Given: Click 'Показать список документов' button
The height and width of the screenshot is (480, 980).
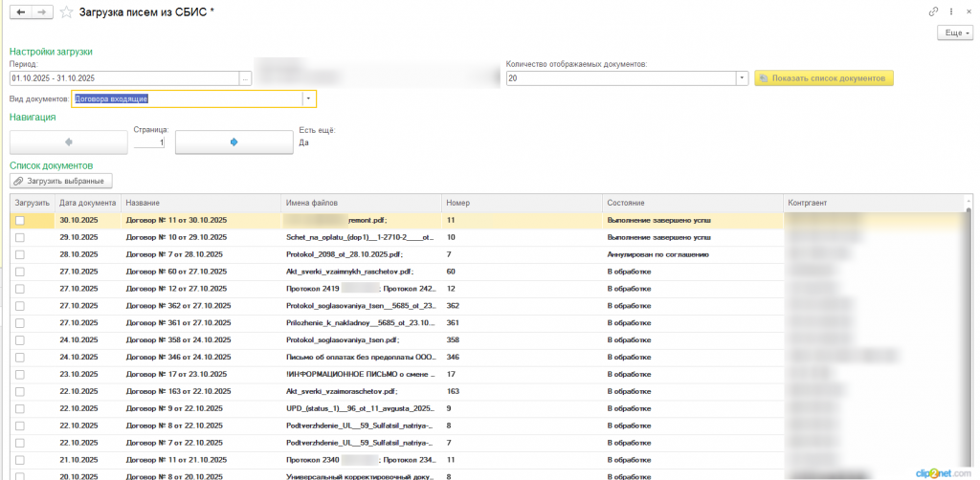Looking at the screenshot, I should pyautogui.click(x=824, y=78).
